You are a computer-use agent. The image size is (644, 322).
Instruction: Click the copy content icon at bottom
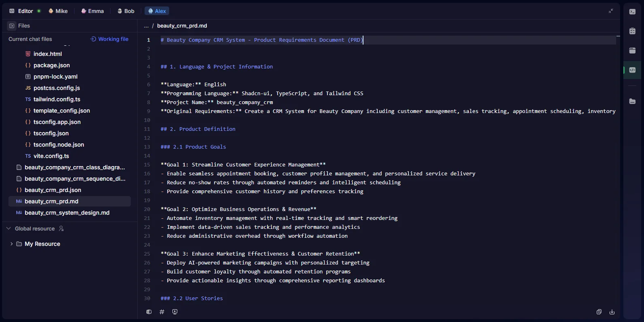(x=599, y=312)
